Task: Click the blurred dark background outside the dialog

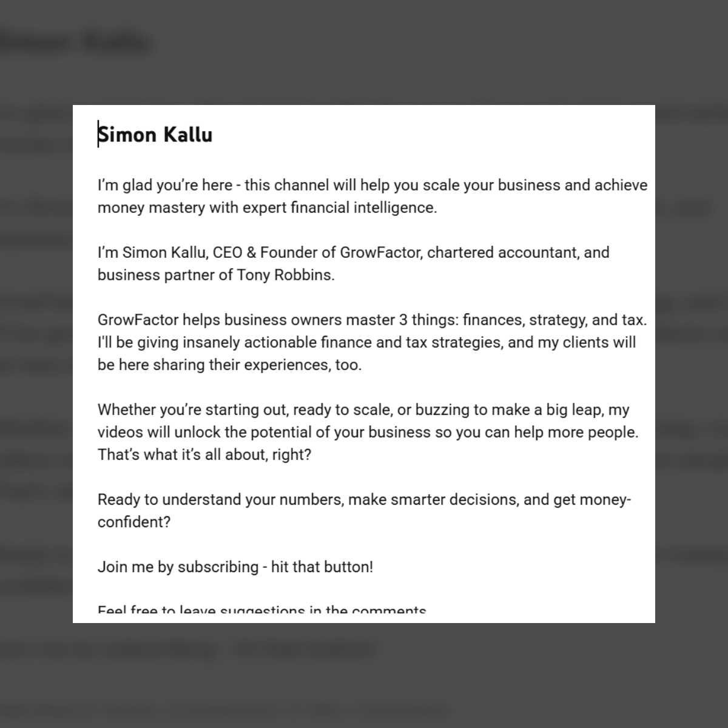Action: point(36,364)
